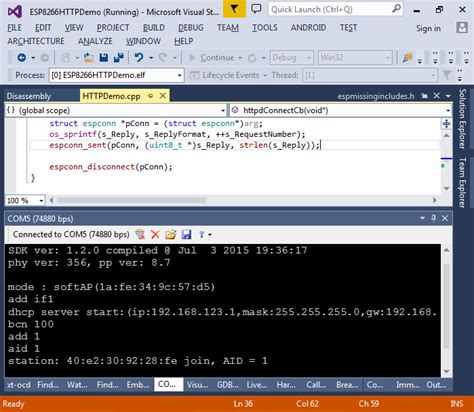Open the Continue button dropdown arrow
This screenshot has height=412, width=474.
[240, 58]
